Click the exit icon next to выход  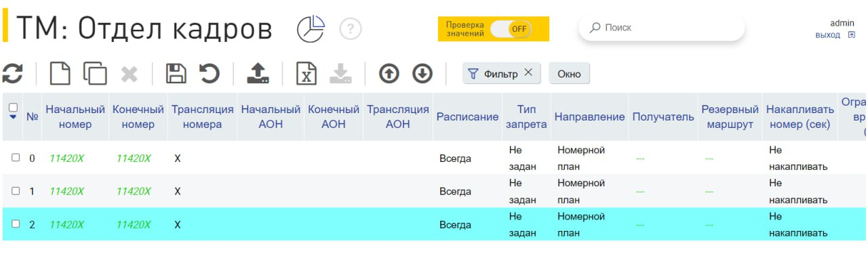[x=852, y=35]
